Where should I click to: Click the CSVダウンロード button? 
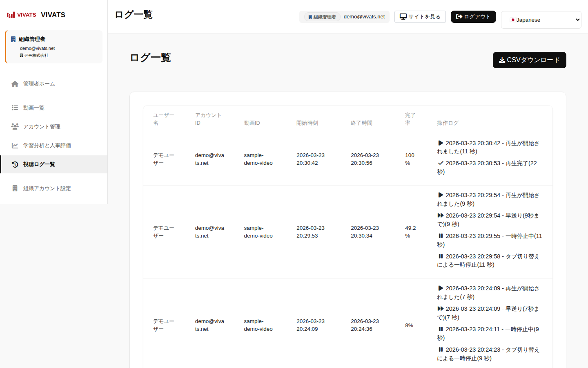click(529, 60)
